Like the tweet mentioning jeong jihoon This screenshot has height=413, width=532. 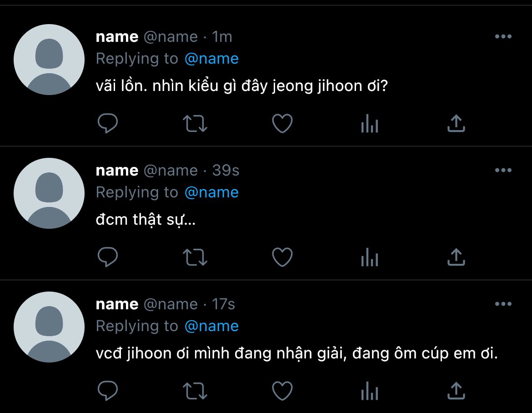tap(282, 123)
